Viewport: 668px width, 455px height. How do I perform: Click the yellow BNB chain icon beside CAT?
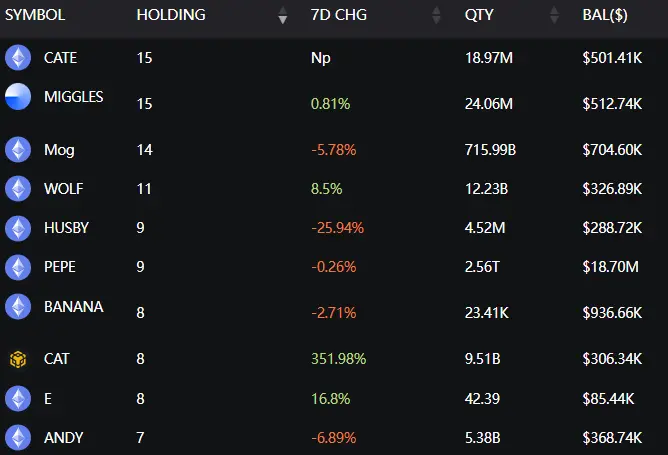[18, 358]
